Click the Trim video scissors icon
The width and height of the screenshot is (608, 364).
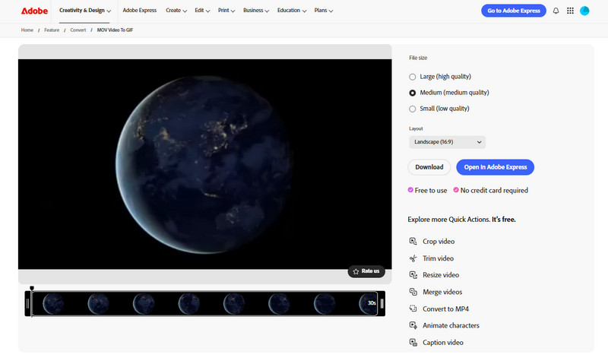[x=413, y=258]
